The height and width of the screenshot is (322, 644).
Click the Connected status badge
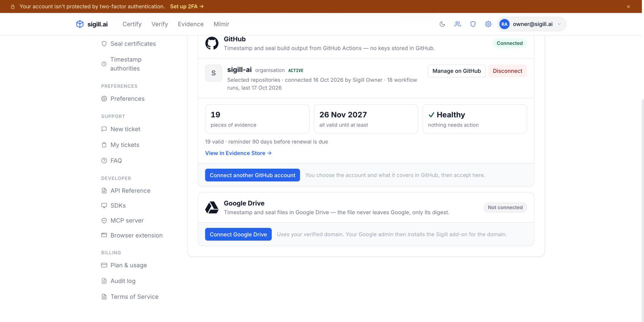click(x=509, y=43)
